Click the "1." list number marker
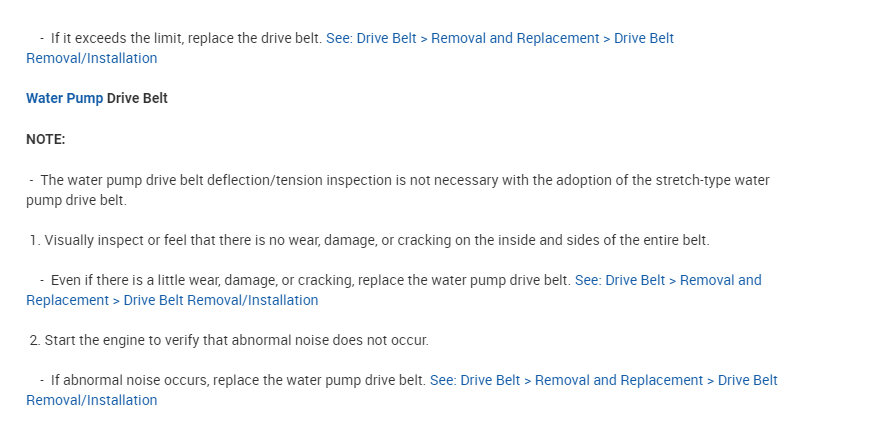The image size is (875, 432). (x=34, y=240)
